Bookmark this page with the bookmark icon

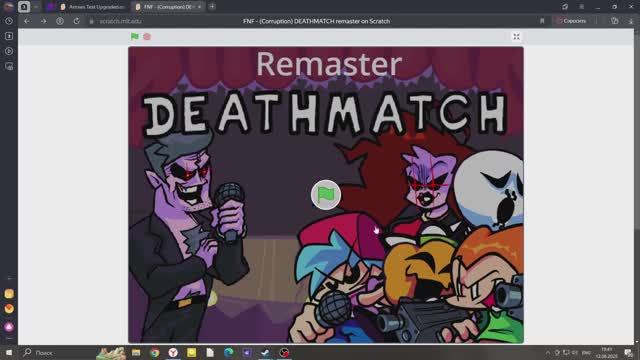pyautogui.click(x=542, y=21)
